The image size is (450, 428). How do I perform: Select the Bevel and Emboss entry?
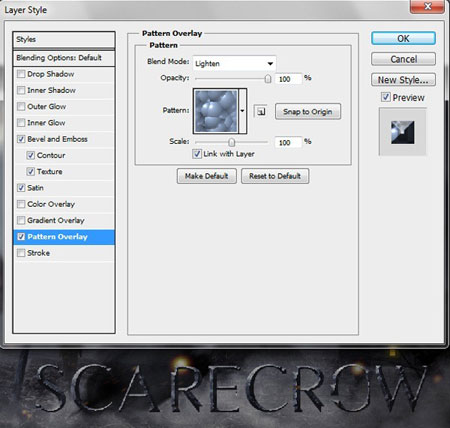pyautogui.click(x=64, y=139)
